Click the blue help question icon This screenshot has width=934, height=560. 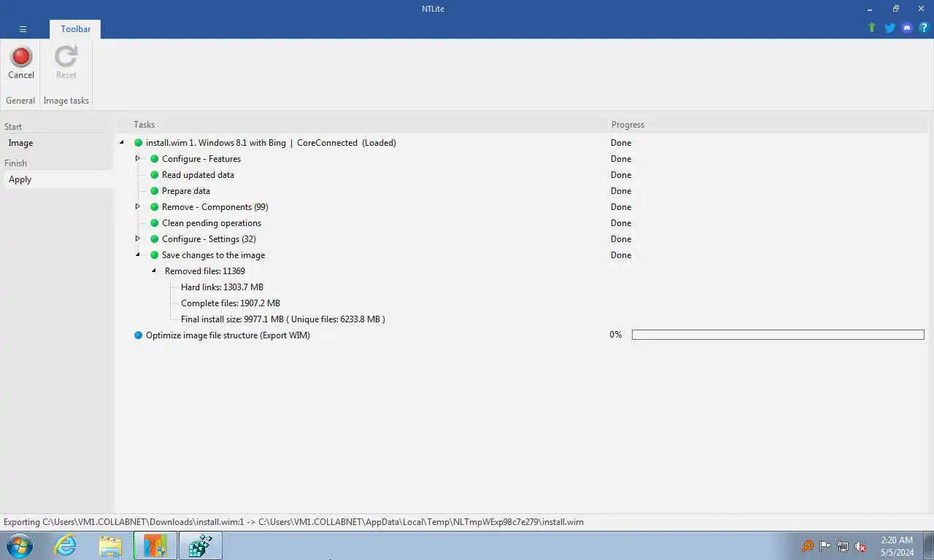[x=924, y=28]
